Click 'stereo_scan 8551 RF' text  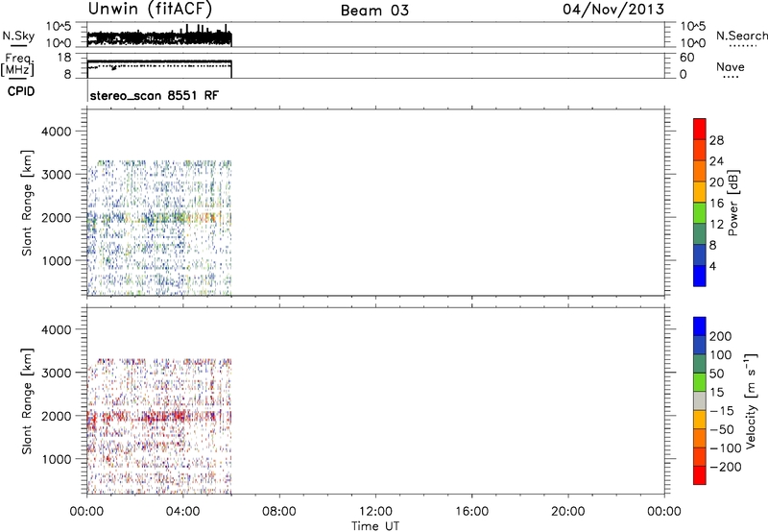[155, 95]
